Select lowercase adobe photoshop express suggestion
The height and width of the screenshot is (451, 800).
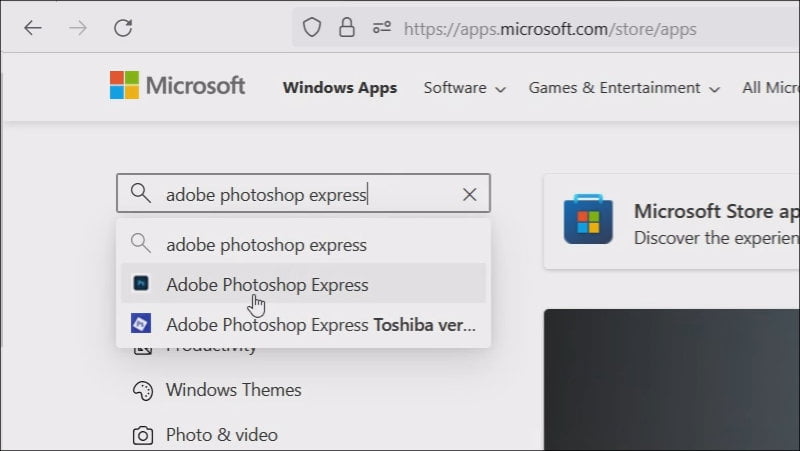pos(304,244)
